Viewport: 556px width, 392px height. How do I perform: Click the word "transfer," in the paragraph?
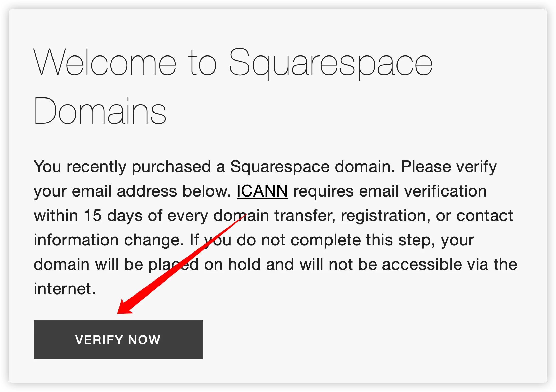[x=305, y=216]
